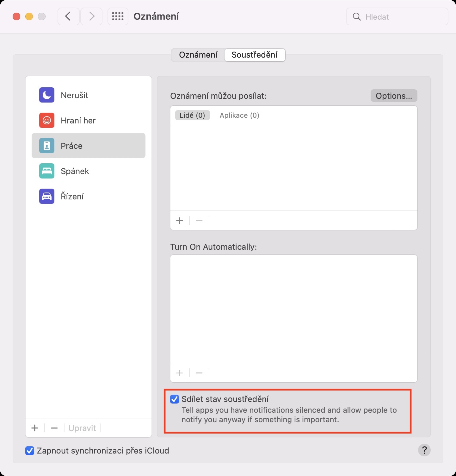Click the Upravit button

point(82,428)
